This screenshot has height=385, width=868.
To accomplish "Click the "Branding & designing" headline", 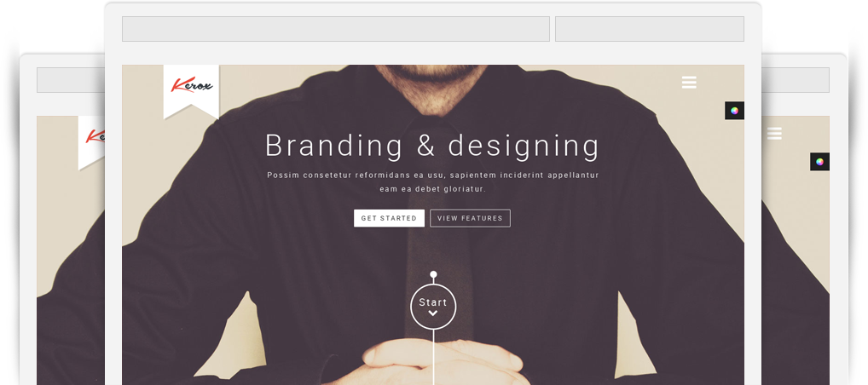I will pos(432,146).
